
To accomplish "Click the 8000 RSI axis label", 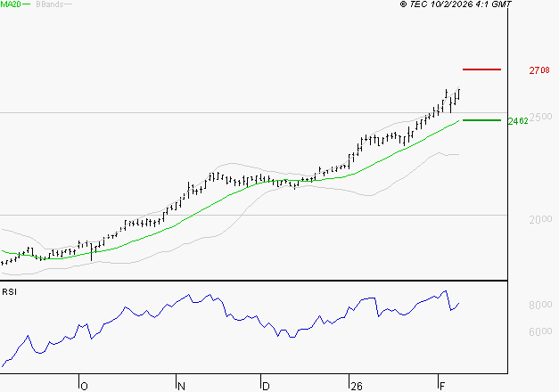I will point(540,305).
